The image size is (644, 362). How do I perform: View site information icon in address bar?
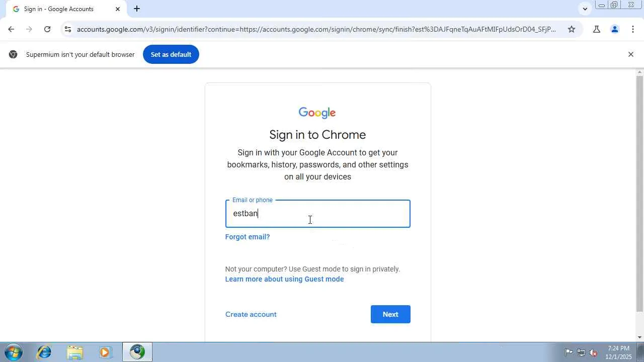tap(68, 29)
